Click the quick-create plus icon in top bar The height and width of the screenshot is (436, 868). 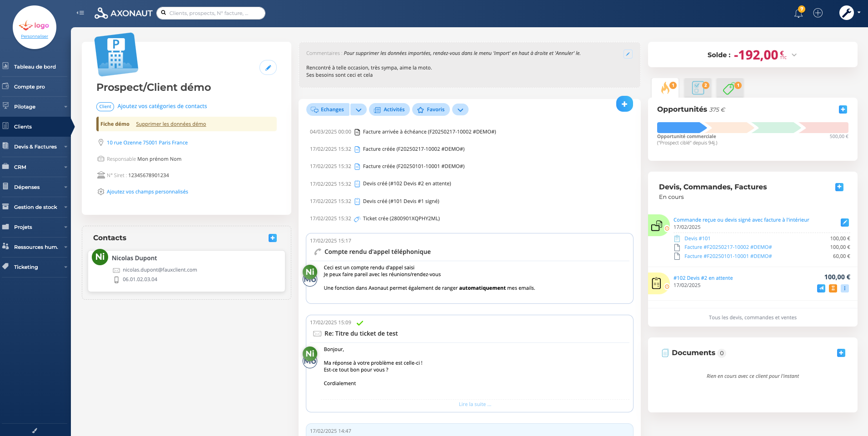pyautogui.click(x=818, y=13)
